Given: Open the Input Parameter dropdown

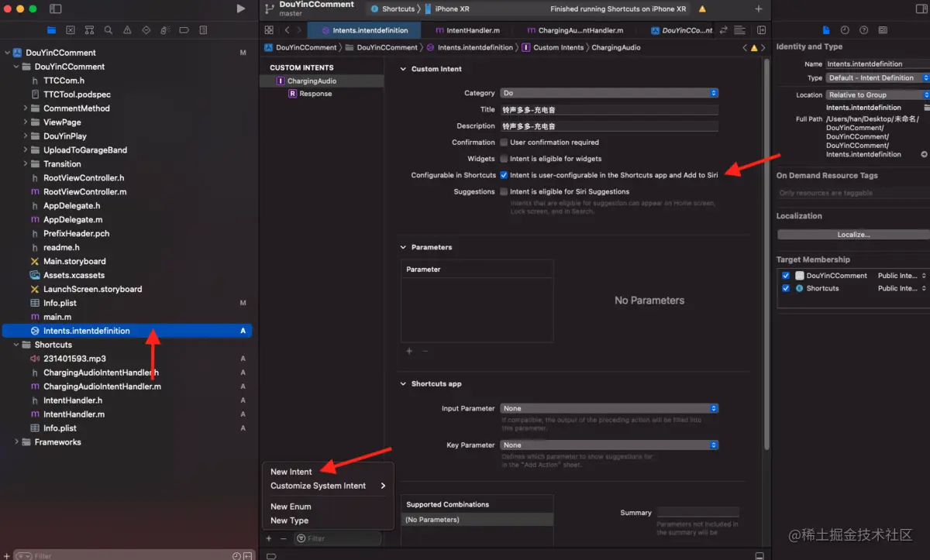Looking at the screenshot, I should click(x=609, y=408).
